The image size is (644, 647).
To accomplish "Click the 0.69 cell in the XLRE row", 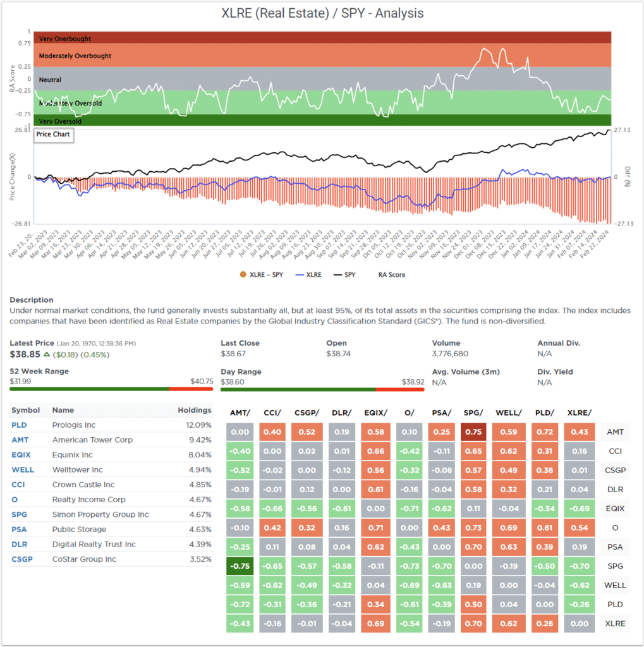I will click(375, 624).
